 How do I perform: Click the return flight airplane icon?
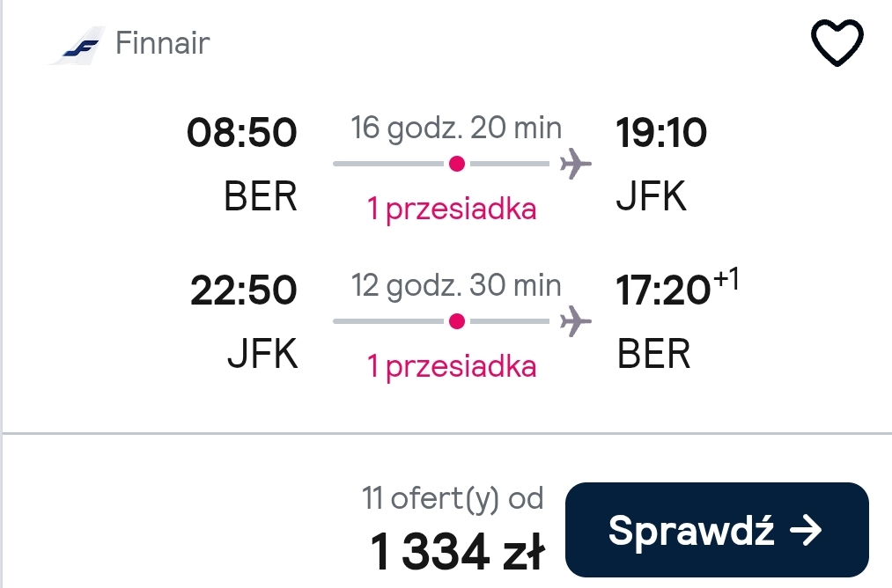576,321
